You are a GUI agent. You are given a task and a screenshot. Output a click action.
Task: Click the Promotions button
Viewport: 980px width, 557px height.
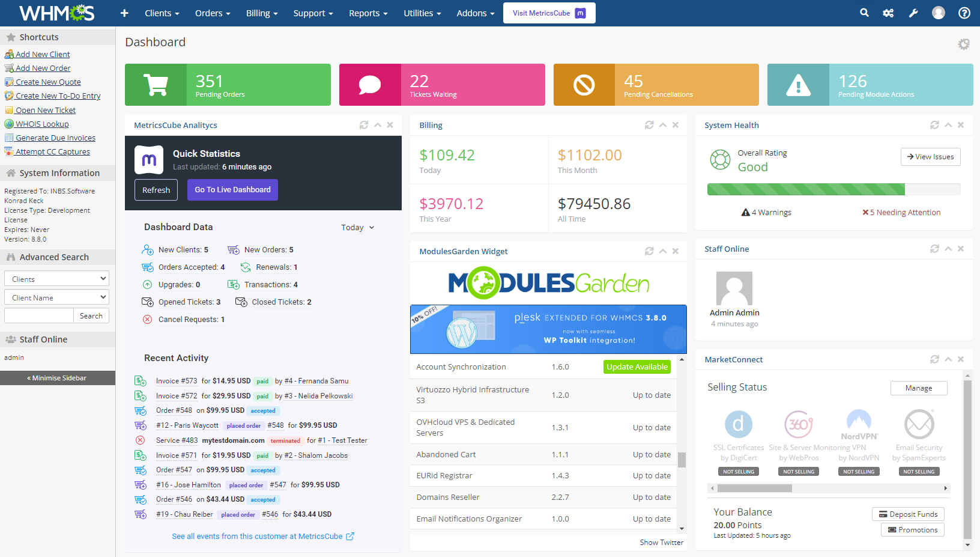[x=913, y=530]
